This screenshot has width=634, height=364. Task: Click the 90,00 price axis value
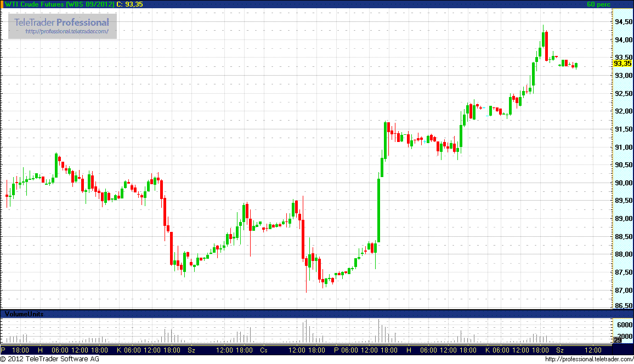point(623,183)
